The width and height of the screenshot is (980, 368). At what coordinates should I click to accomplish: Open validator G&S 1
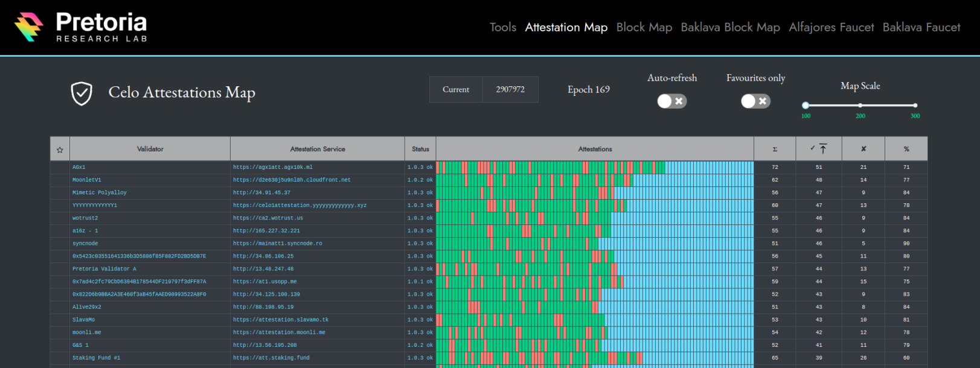click(x=80, y=345)
